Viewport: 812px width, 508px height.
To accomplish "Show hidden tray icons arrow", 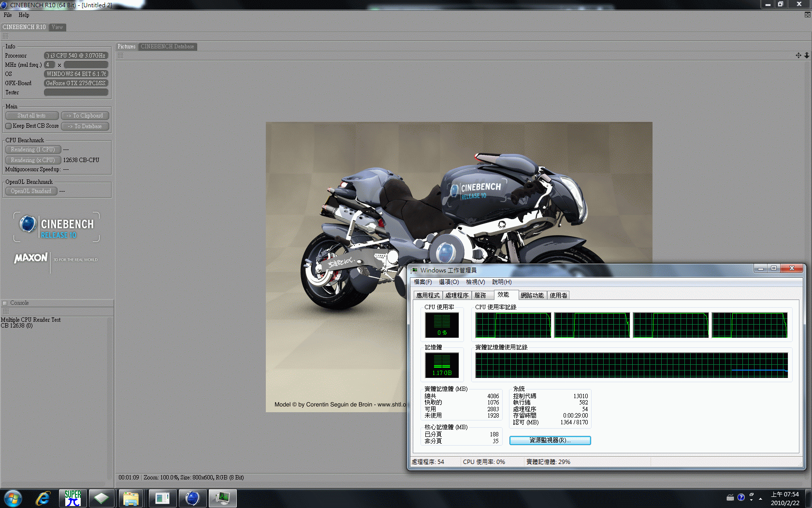I will (760, 498).
